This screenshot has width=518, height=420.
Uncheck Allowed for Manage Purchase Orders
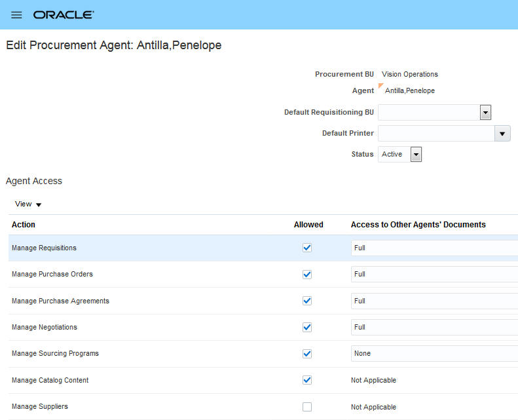point(307,275)
